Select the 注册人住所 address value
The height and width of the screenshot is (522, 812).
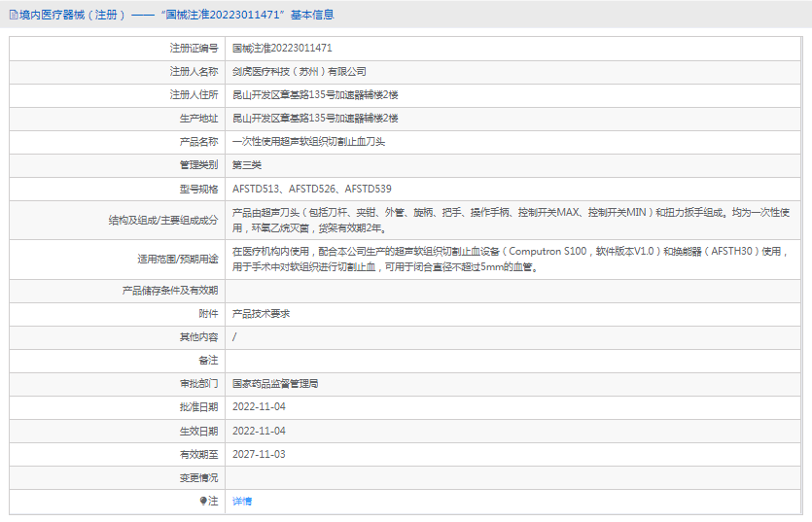pyautogui.click(x=315, y=94)
